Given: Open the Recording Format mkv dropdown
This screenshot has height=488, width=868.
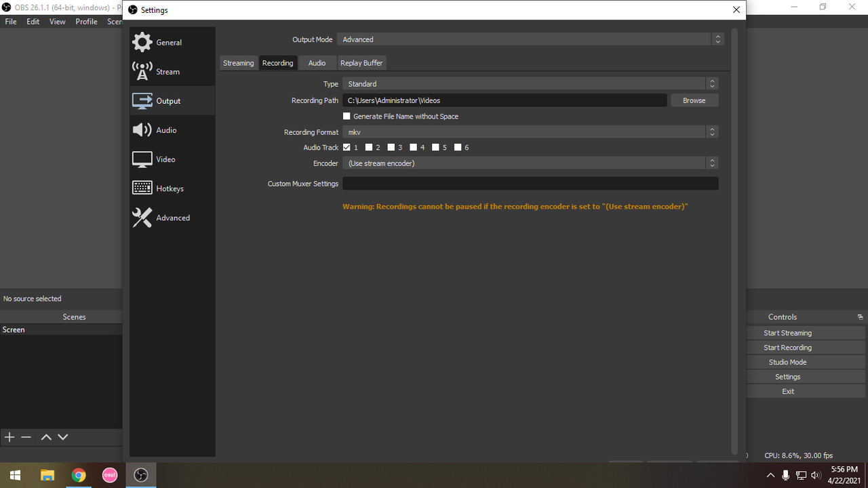Looking at the screenshot, I should pos(530,132).
